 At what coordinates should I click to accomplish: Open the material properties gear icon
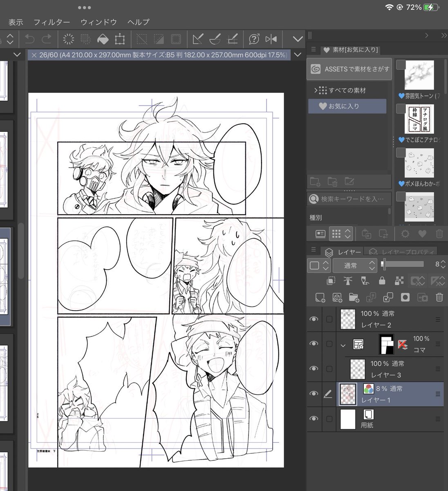pyautogui.click(x=405, y=234)
